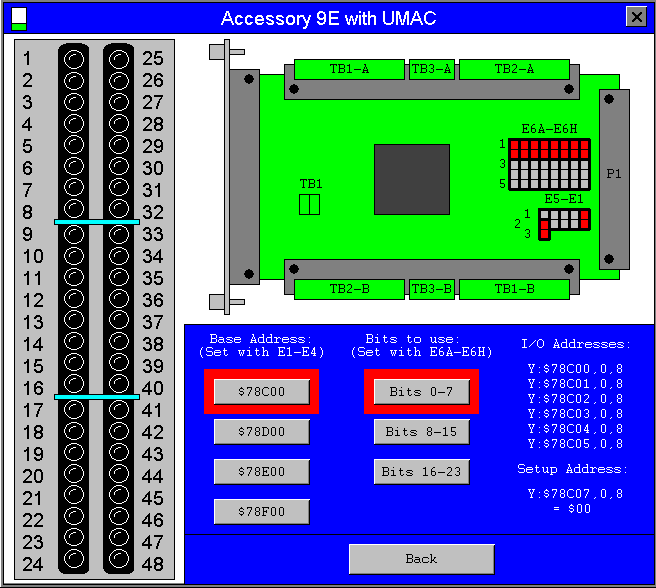The image size is (656, 588).
Task: Choose base address $78E00
Action: (261, 472)
